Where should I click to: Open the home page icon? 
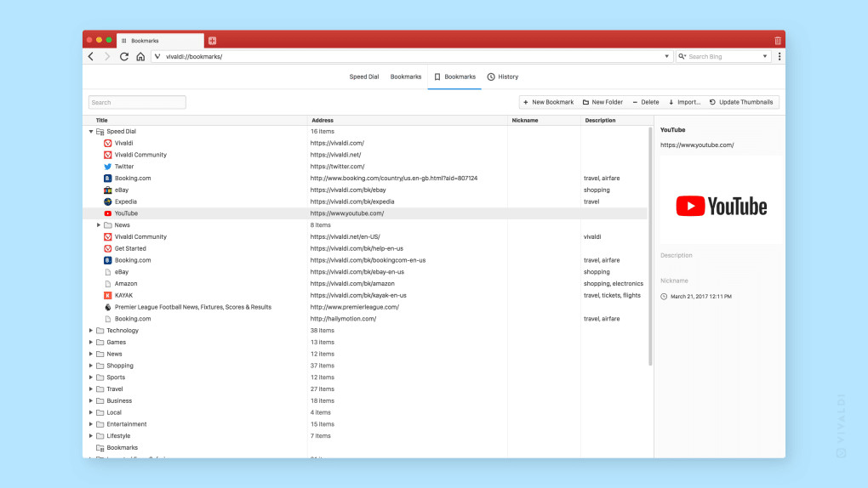(x=140, y=56)
